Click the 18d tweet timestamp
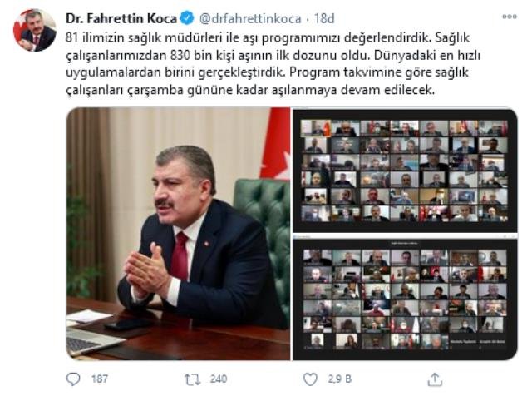Viewport: 532px width, 396px height. 324,18
